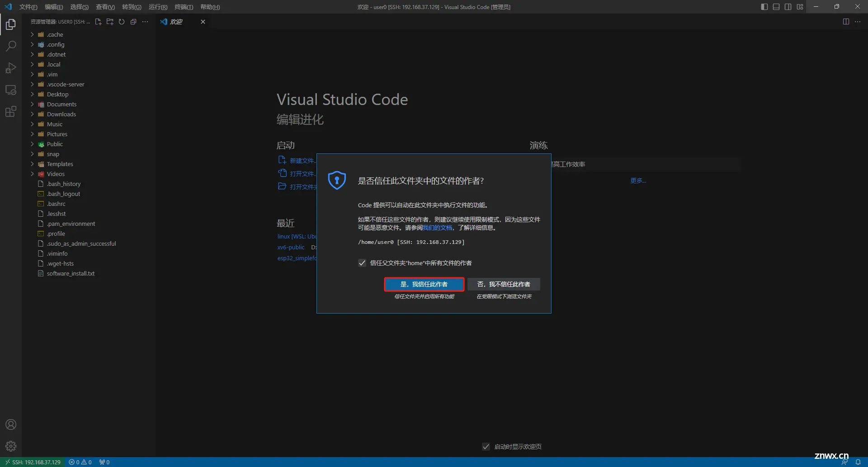Screen dimensions: 868x467
Task: Expand the .config folder
Action: coord(89,44)
